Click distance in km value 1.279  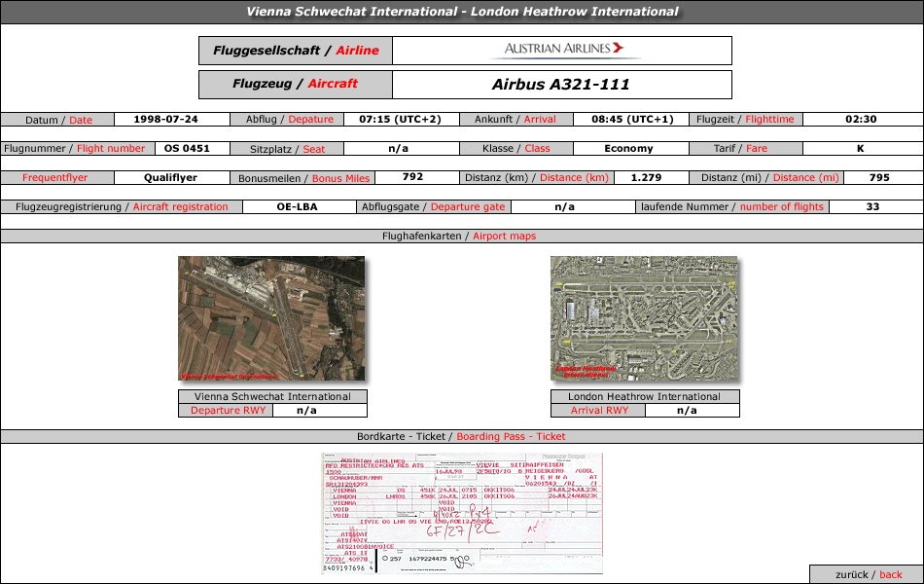(647, 177)
